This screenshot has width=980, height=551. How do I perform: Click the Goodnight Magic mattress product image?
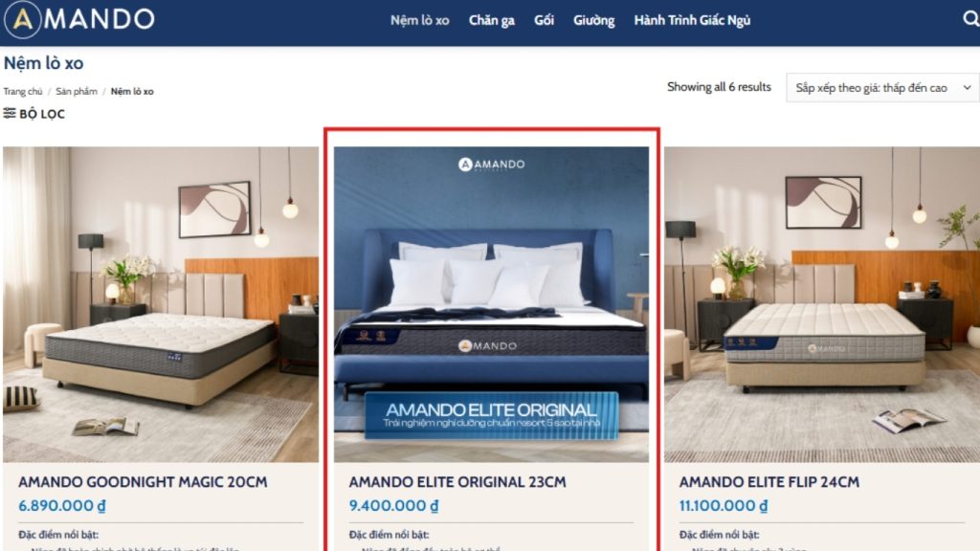pos(161,304)
